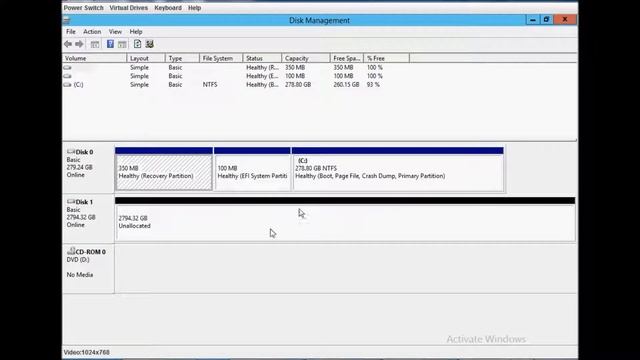The height and width of the screenshot is (360, 640).
Task: Click the Forward arrow toolbar icon
Action: pos(79,44)
